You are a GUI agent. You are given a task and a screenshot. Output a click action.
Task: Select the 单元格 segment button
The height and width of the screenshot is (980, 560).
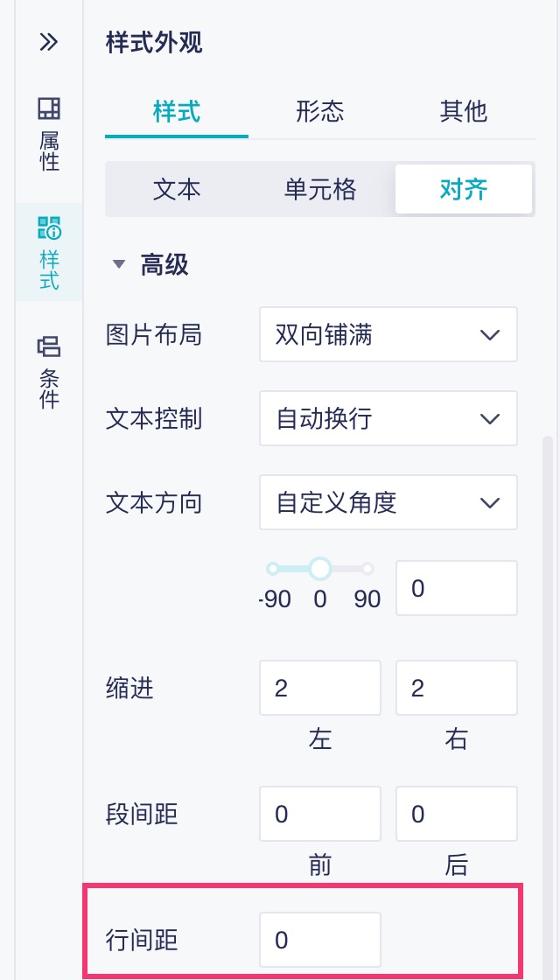tap(320, 189)
